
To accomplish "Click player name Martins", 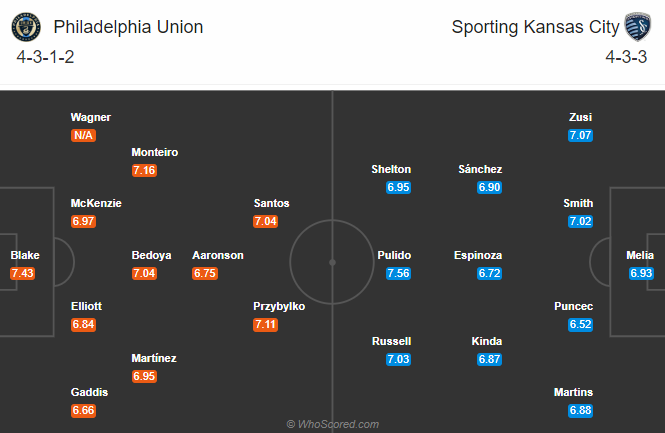I will [x=573, y=392].
